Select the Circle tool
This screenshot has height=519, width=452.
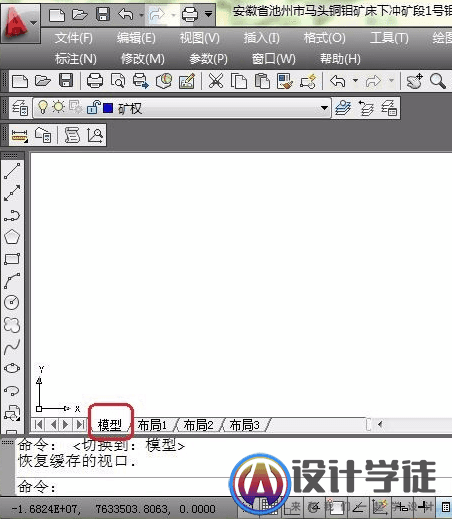click(12, 302)
